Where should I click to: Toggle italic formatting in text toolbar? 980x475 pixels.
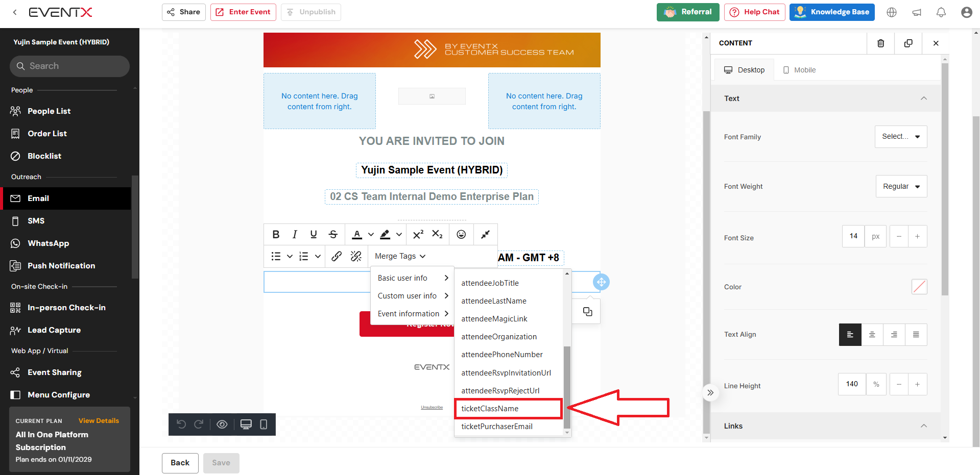[295, 234]
